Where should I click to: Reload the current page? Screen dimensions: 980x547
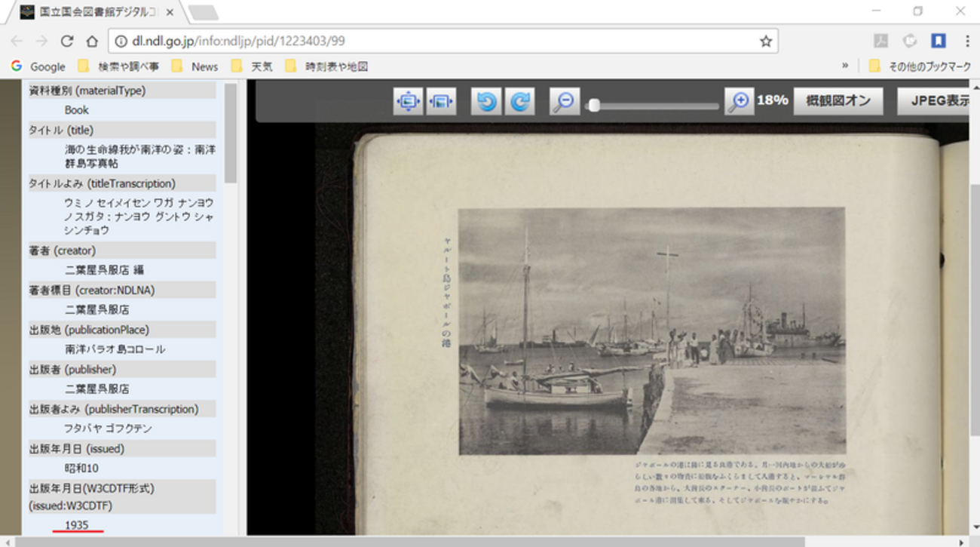click(x=67, y=41)
